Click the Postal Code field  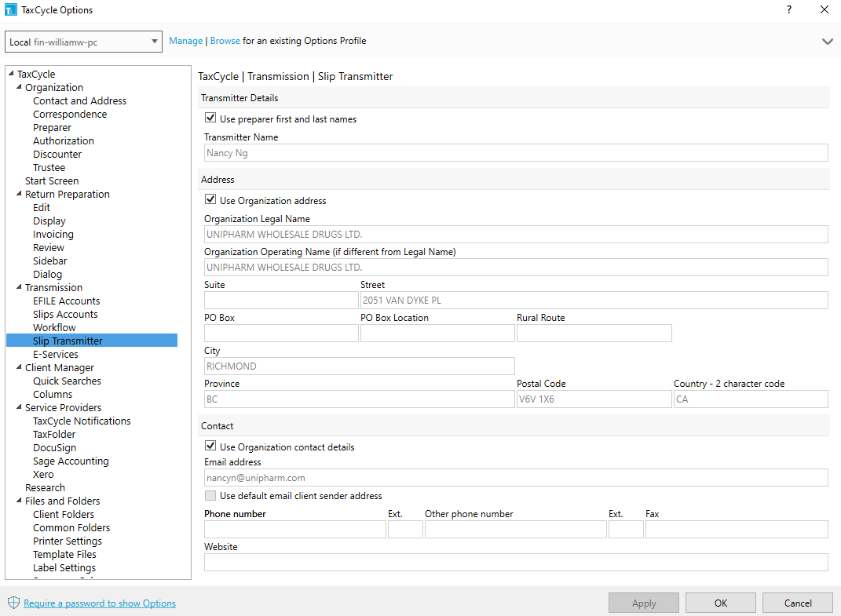[594, 399]
